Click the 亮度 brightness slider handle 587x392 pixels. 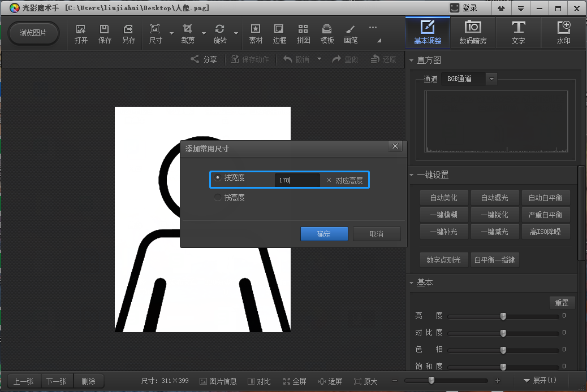tap(503, 316)
